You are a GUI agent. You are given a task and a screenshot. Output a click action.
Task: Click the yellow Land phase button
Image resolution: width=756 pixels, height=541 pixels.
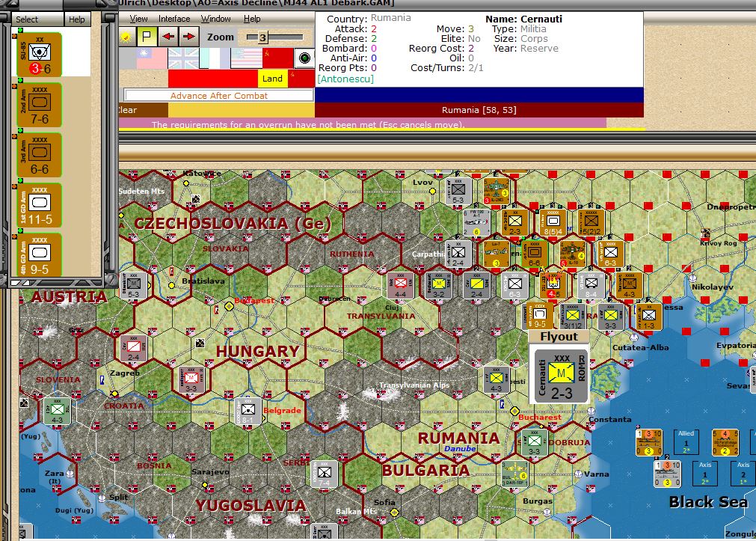(272, 79)
